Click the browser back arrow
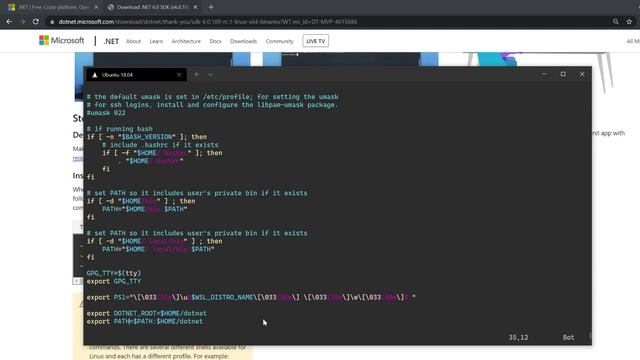 click(x=9, y=22)
